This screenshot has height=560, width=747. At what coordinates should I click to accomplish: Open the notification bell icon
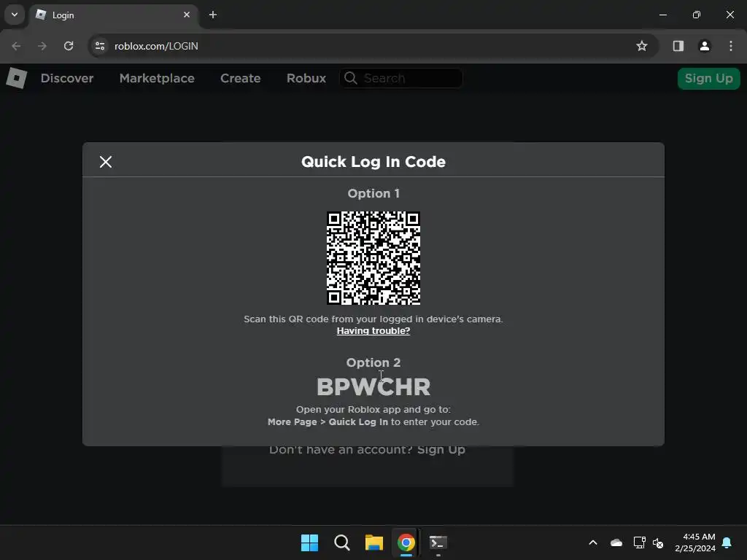point(727,542)
